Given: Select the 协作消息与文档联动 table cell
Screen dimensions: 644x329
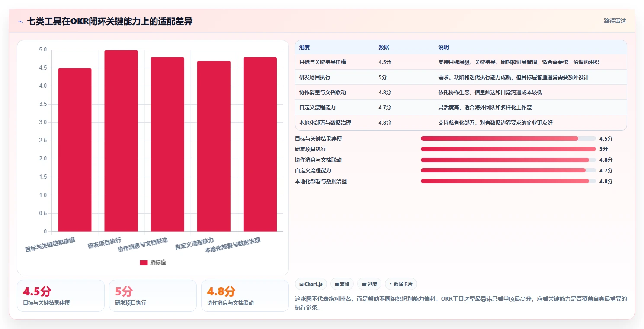Looking at the screenshot, I should click(x=323, y=93).
